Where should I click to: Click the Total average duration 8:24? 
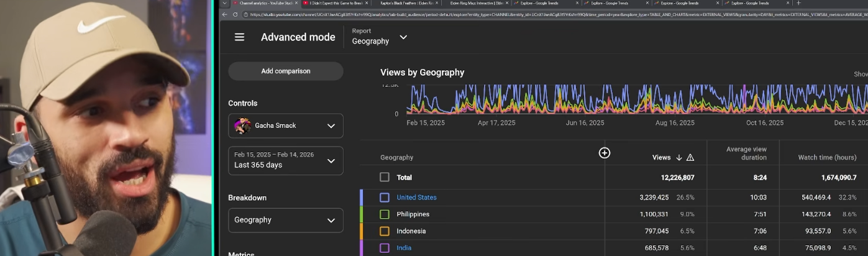[x=760, y=178]
